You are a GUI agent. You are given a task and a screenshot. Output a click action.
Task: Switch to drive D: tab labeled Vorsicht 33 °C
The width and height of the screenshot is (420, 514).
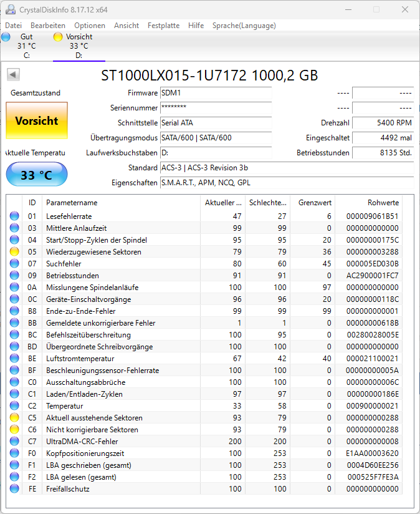pos(79,46)
